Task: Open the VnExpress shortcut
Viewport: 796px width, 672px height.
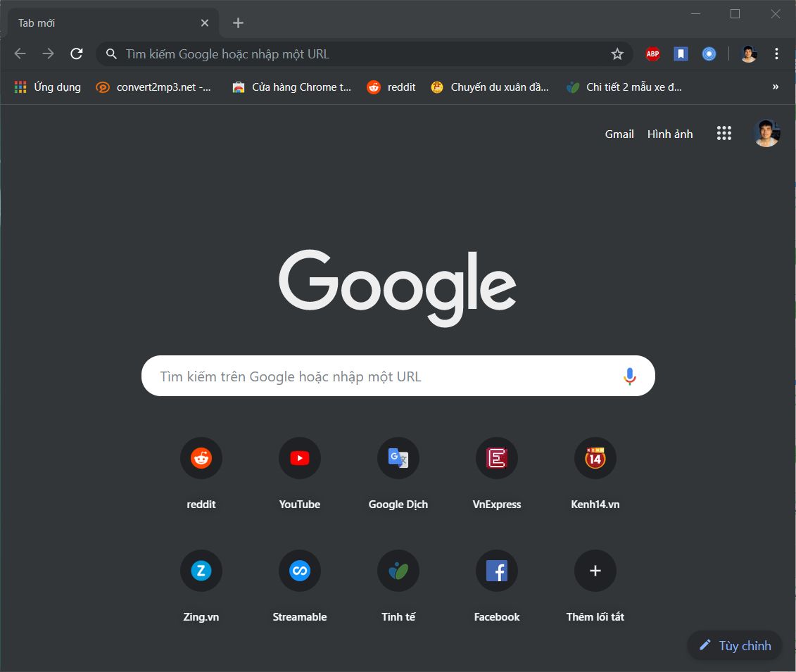Action: pos(496,458)
